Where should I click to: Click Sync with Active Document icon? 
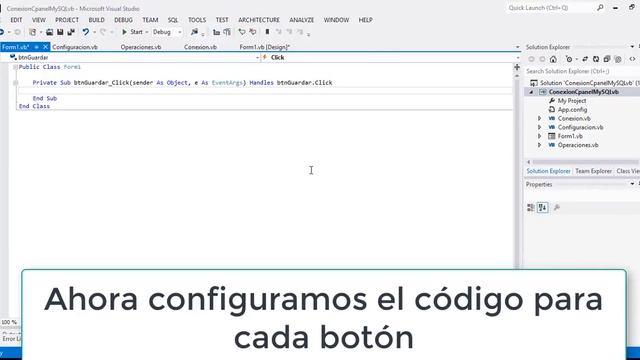pyautogui.click(x=585, y=60)
